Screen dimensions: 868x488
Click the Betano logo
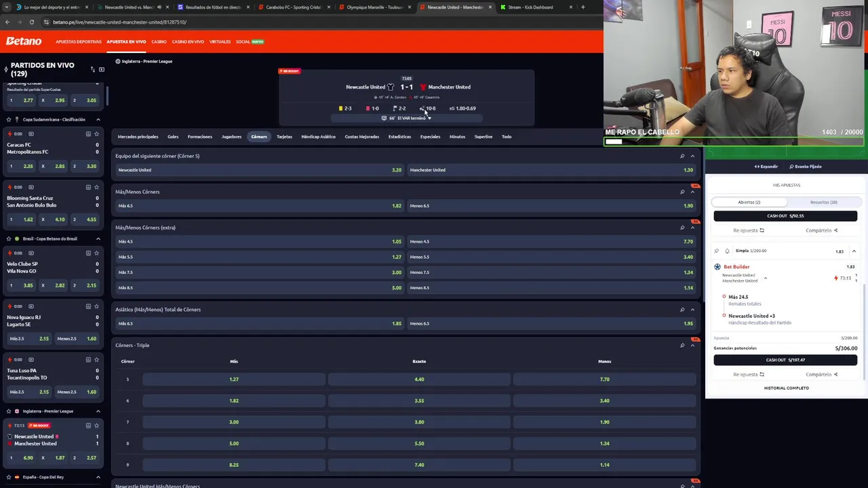[x=24, y=41]
